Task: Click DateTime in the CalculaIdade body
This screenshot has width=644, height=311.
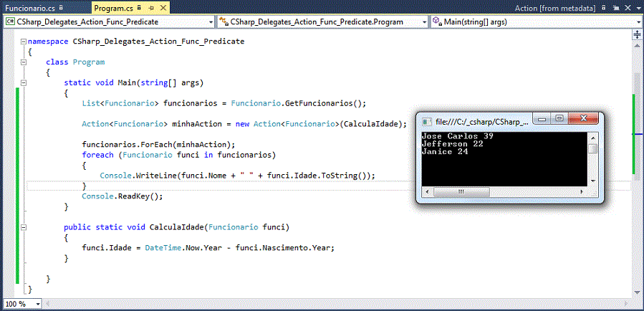Action: (163, 248)
